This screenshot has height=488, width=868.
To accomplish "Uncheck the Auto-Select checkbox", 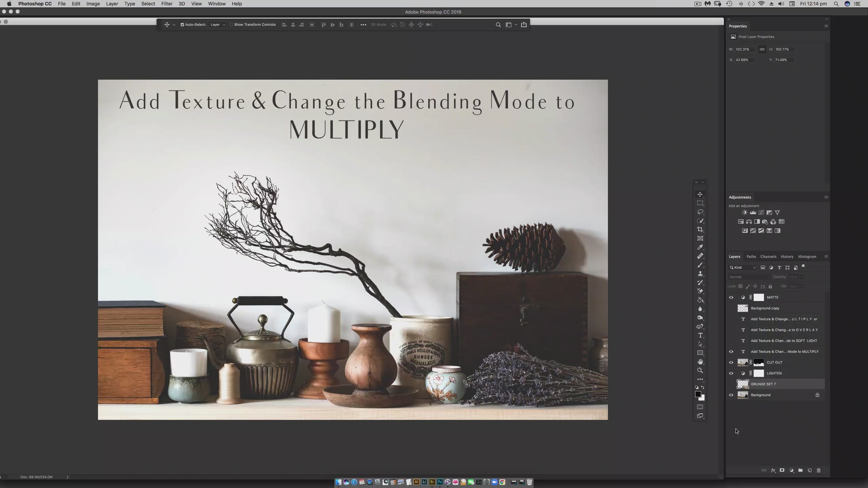I will (x=182, y=25).
